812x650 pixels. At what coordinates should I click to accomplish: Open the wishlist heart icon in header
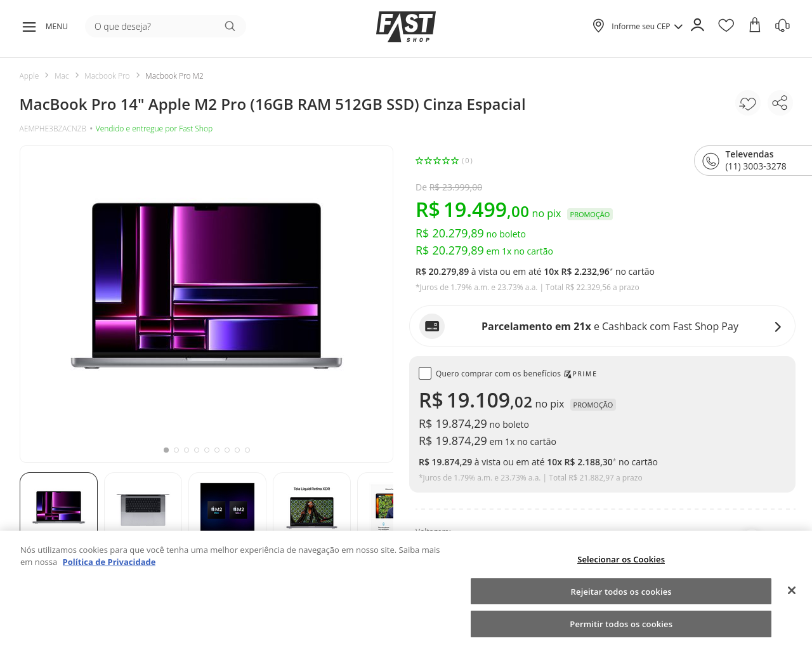tap(726, 25)
